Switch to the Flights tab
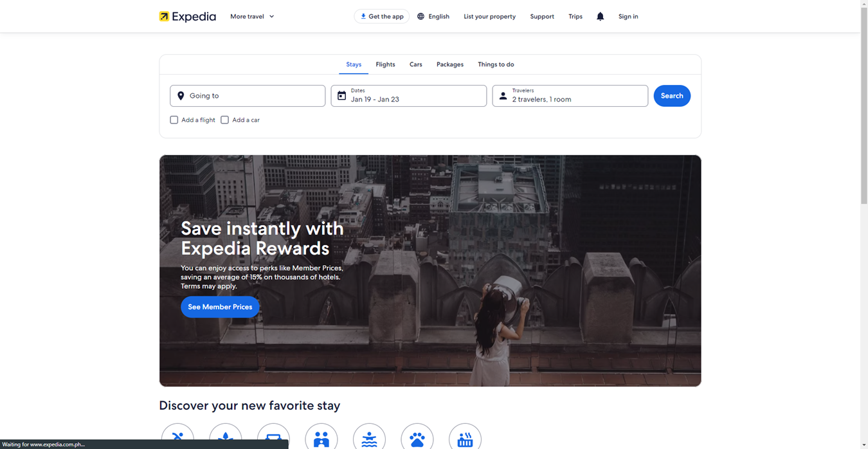The height and width of the screenshot is (449, 868). [385, 64]
